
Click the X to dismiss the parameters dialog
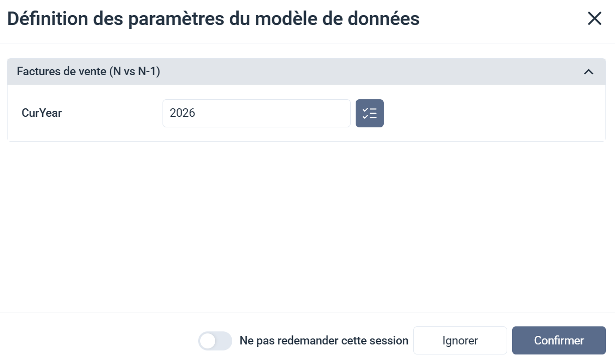594,18
